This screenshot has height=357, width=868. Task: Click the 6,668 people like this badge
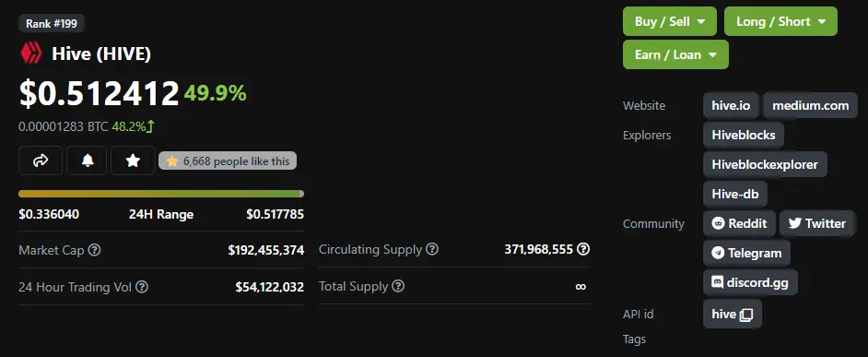coord(228,161)
